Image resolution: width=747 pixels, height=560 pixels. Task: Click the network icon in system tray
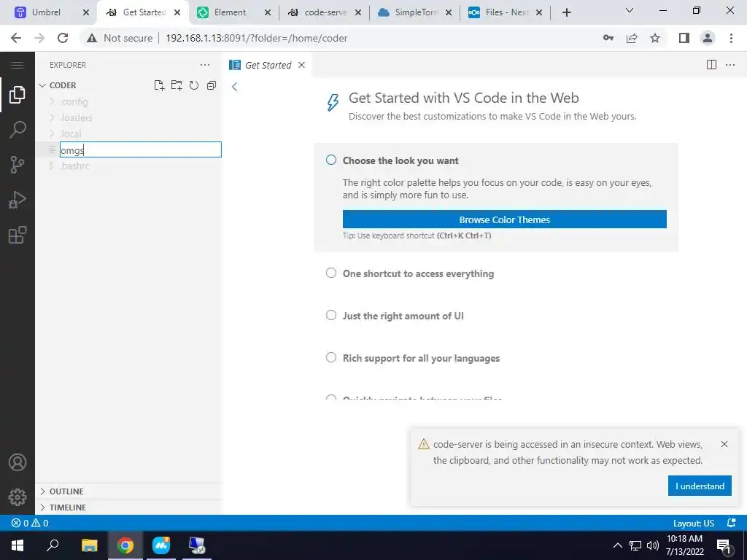[635, 545]
